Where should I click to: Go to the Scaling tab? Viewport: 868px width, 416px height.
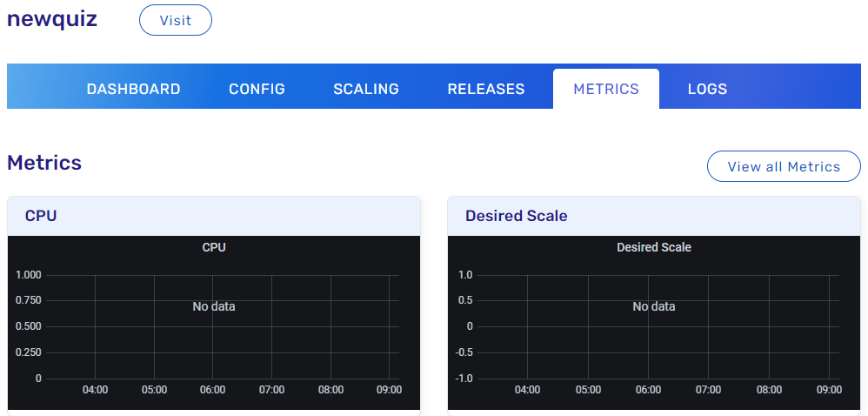366,89
